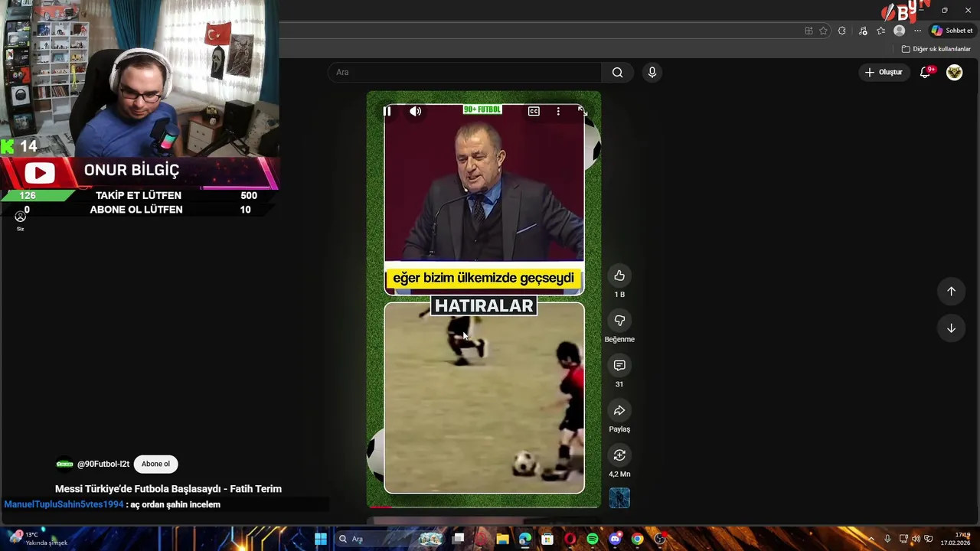The height and width of the screenshot is (551, 980).
Task: Subscribe via the 'Abone ol' button
Action: [155, 464]
